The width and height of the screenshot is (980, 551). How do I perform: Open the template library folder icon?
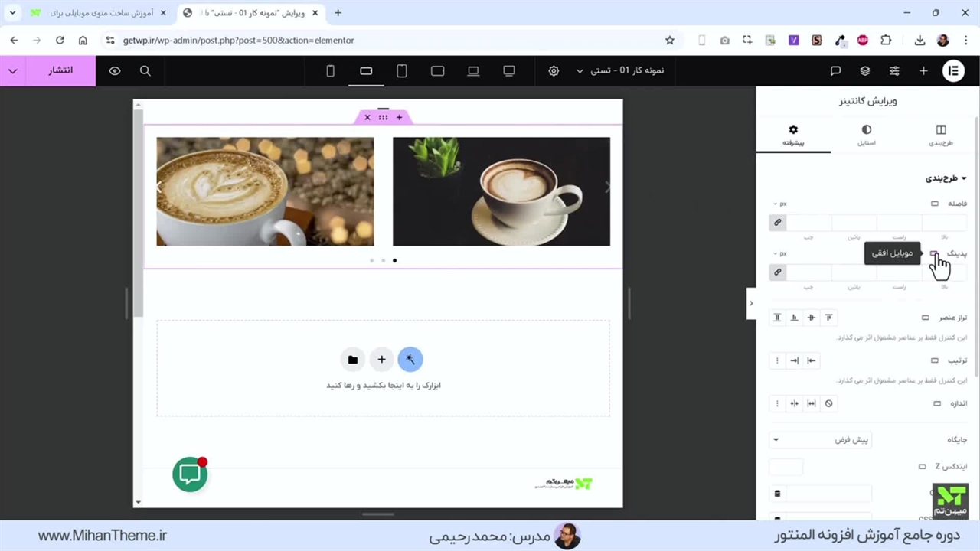(x=352, y=360)
